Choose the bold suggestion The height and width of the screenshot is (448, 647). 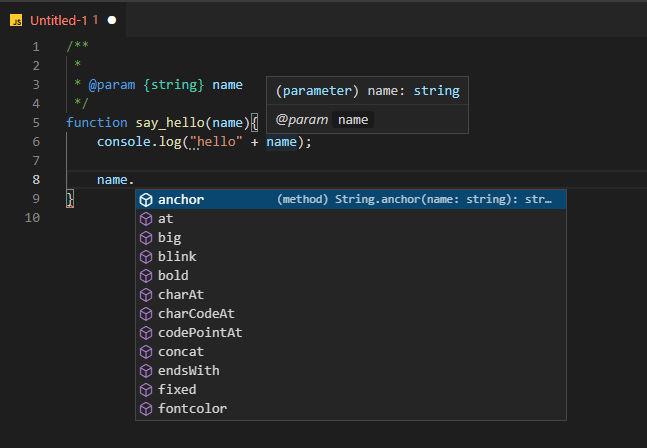click(x=351, y=276)
